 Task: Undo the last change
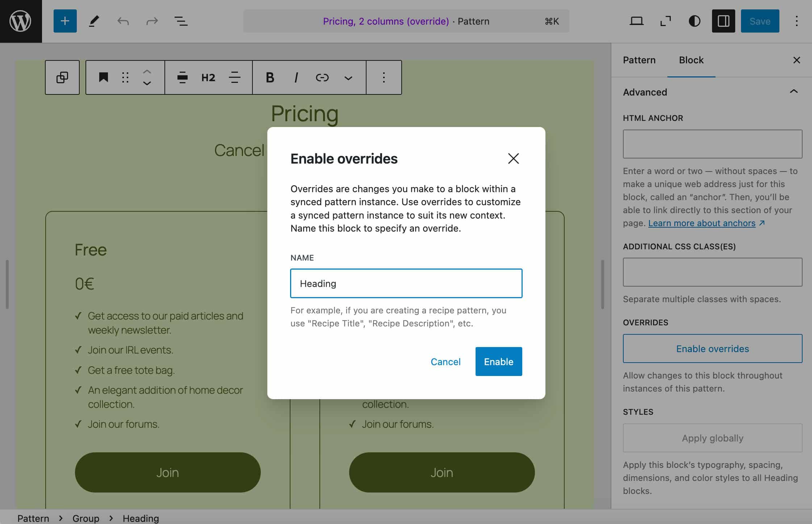click(x=123, y=21)
